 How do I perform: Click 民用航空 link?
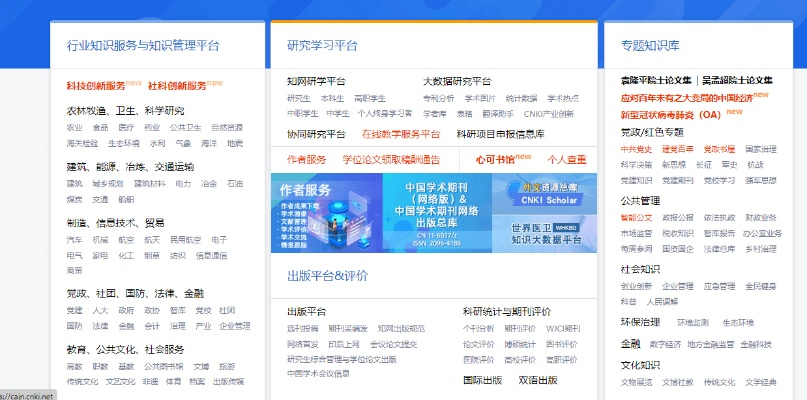[185, 240]
